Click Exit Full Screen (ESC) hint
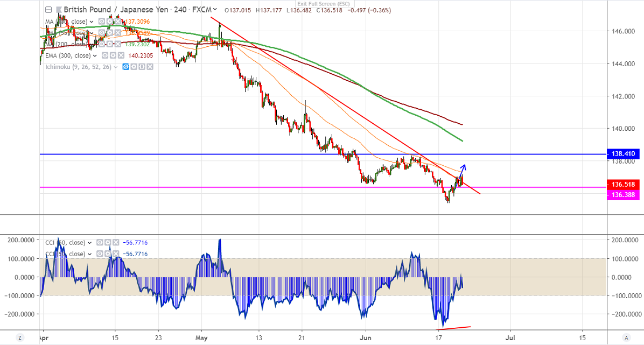The width and height of the screenshot is (644, 345). [x=324, y=4]
